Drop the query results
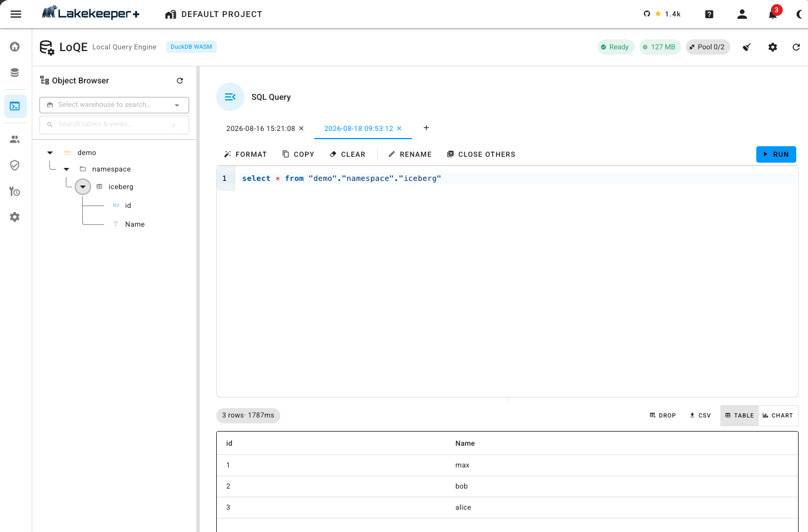The width and height of the screenshot is (808, 532). (x=663, y=416)
